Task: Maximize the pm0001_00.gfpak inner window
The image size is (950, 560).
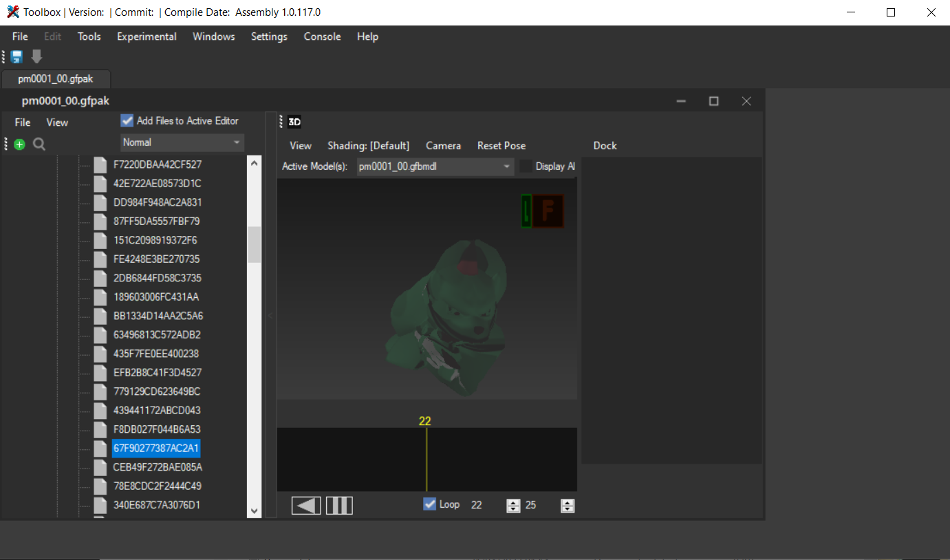Action: 714,101
